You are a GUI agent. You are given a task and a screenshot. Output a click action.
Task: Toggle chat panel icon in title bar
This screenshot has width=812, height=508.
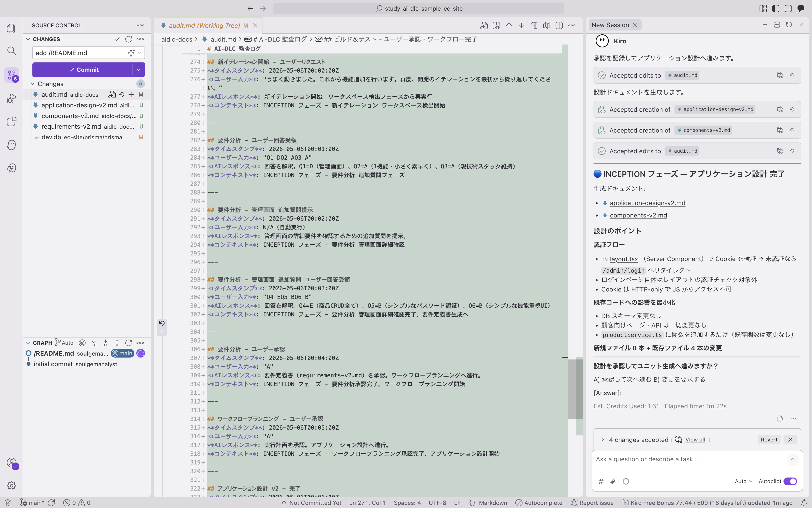pyautogui.click(x=801, y=8)
